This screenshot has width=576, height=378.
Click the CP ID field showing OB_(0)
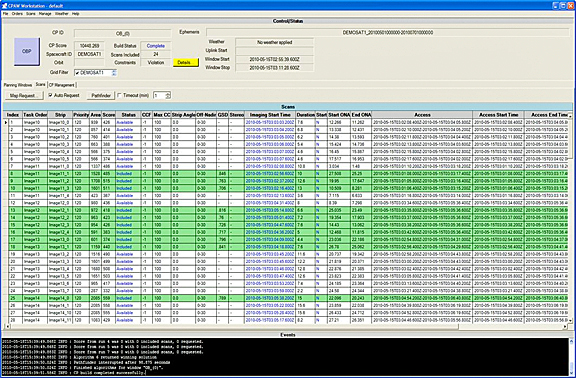tap(123, 33)
